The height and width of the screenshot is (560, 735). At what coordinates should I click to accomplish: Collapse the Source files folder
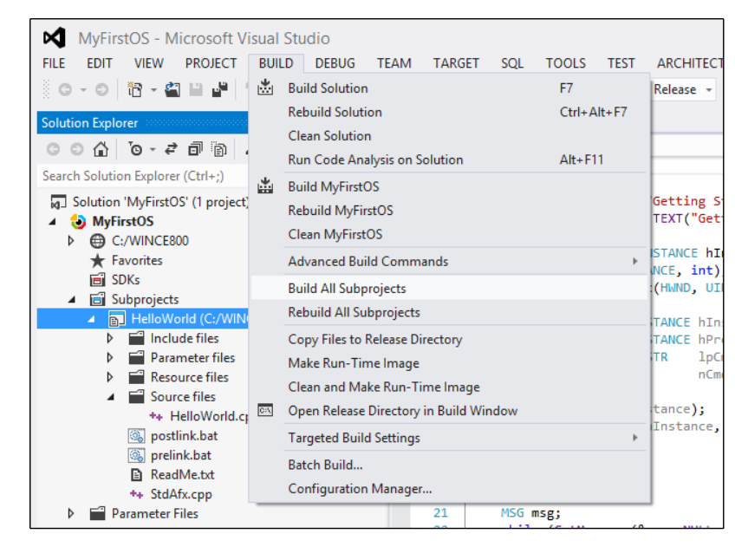tap(111, 397)
